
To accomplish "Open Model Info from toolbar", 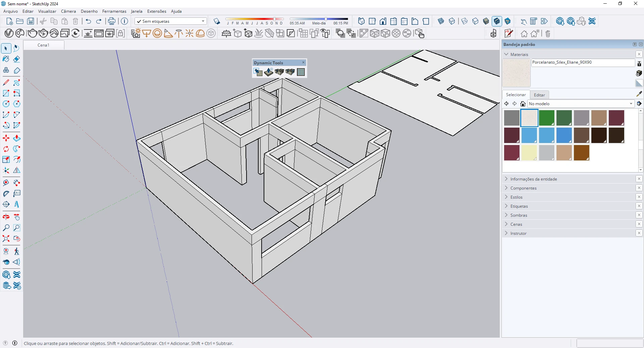I will 124,21.
